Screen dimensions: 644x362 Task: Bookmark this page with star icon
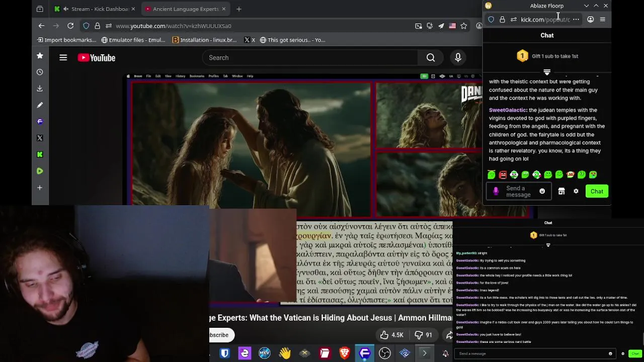[463, 26]
